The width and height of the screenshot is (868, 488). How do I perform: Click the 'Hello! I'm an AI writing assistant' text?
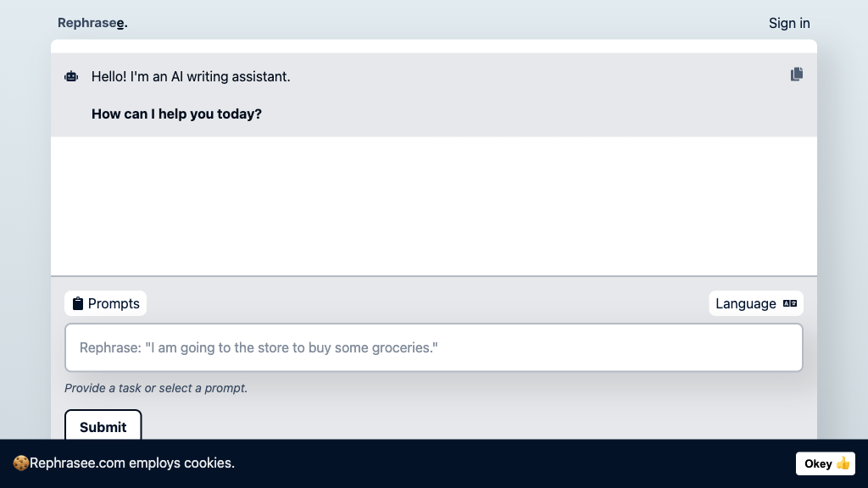pos(191,76)
